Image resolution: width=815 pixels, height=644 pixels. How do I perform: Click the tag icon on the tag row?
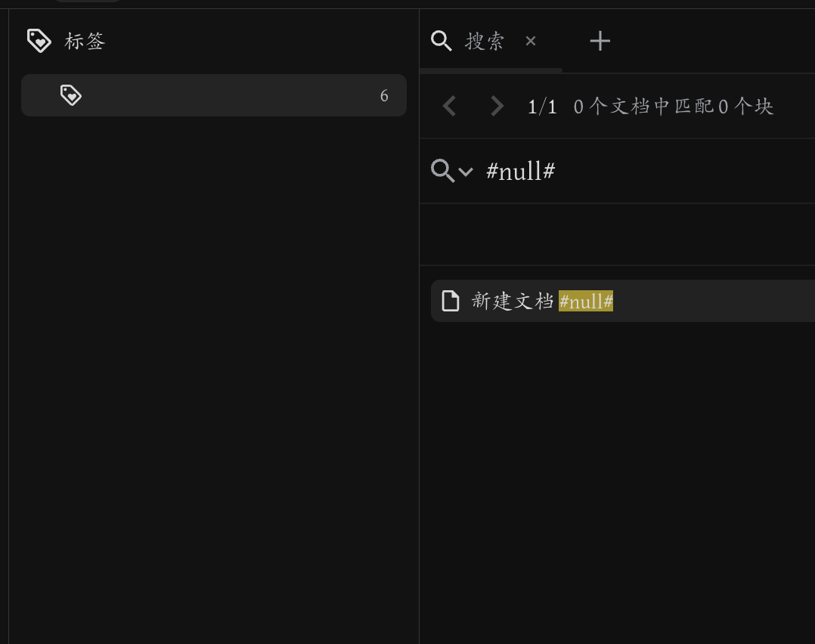[71, 95]
